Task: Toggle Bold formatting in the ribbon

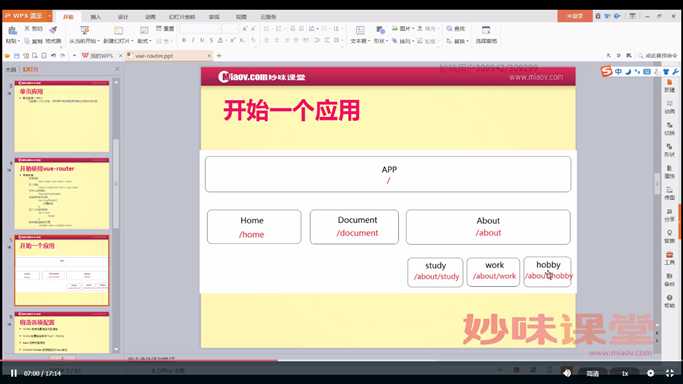Action: pyautogui.click(x=184, y=40)
